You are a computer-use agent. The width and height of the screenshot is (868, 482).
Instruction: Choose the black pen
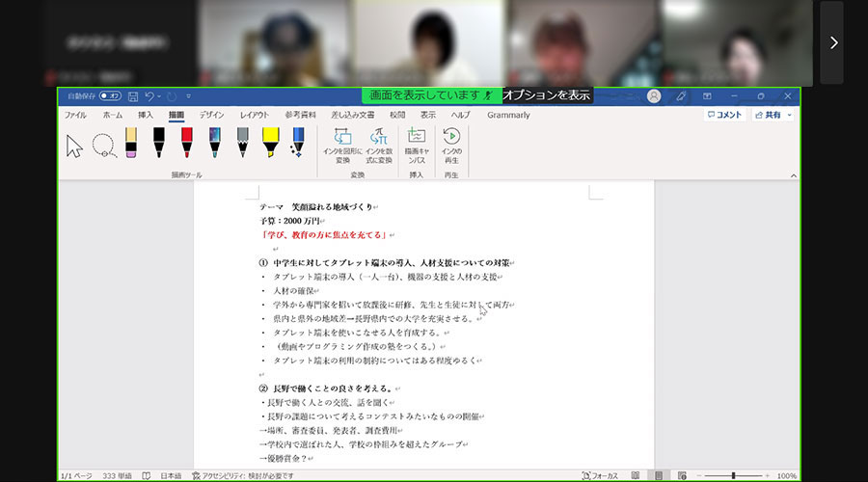tap(159, 144)
